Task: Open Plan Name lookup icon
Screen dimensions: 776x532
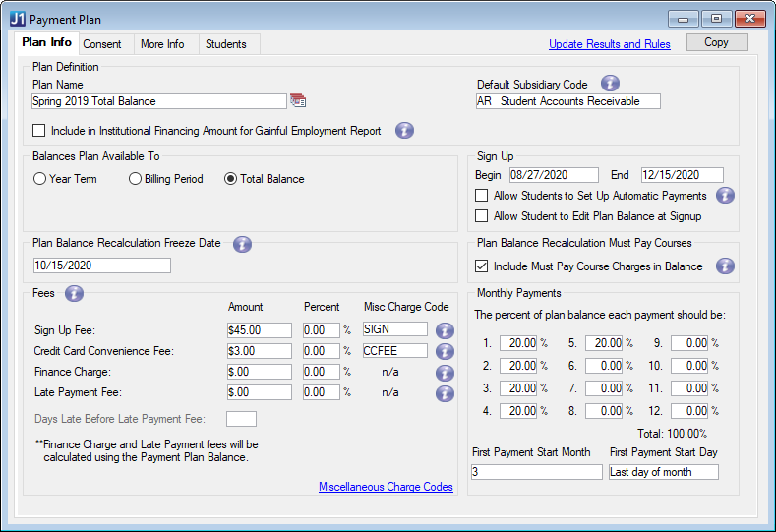Action: tap(298, 100)
